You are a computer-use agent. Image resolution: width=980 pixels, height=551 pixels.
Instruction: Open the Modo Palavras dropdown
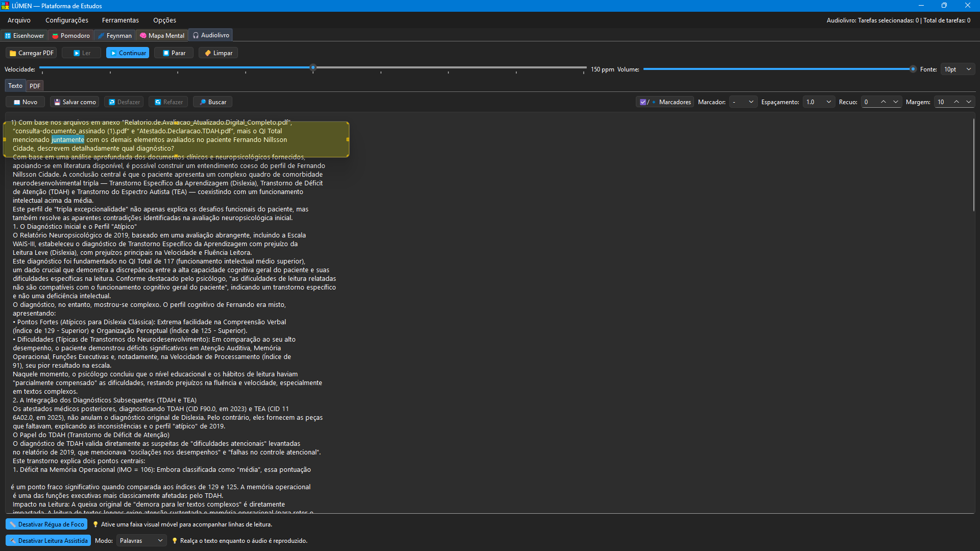click(141, 541)
